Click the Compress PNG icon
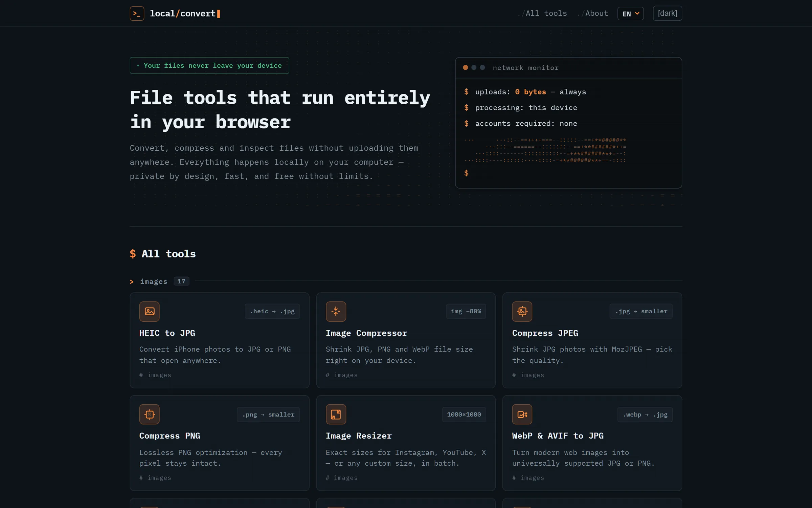Image resolution: width=812 pixels, height=508 pixels. [149, 414]
